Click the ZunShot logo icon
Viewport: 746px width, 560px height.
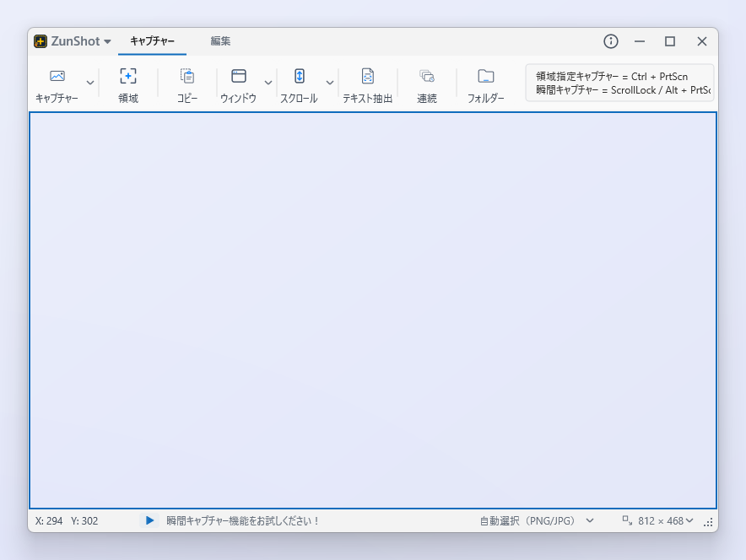(x=41, y=41)
